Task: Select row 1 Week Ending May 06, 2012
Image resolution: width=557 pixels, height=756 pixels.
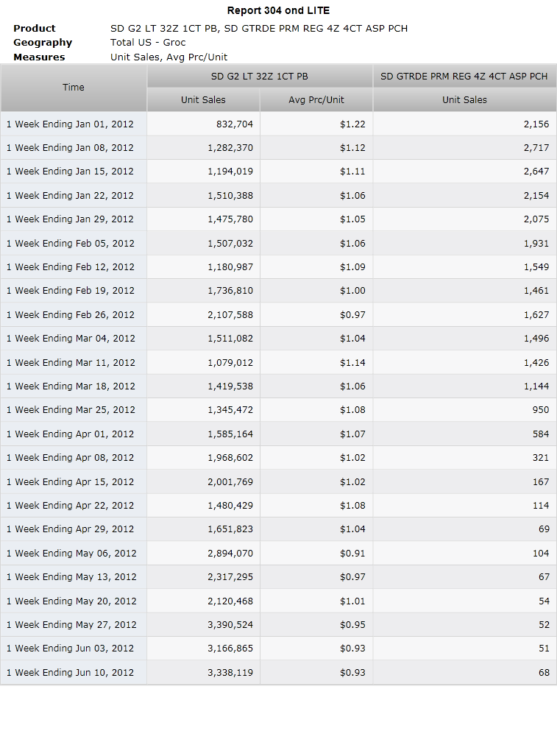Action: click(x=278, y=553)
